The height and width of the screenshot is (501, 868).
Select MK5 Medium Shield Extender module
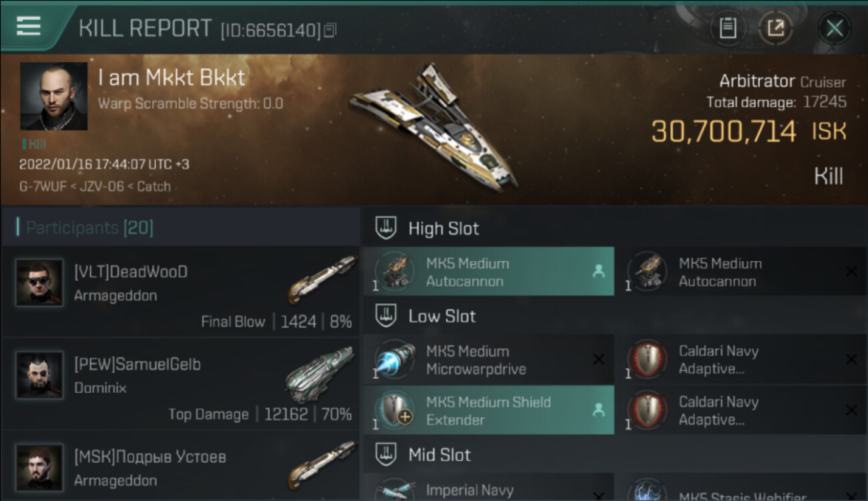point(489,411)
